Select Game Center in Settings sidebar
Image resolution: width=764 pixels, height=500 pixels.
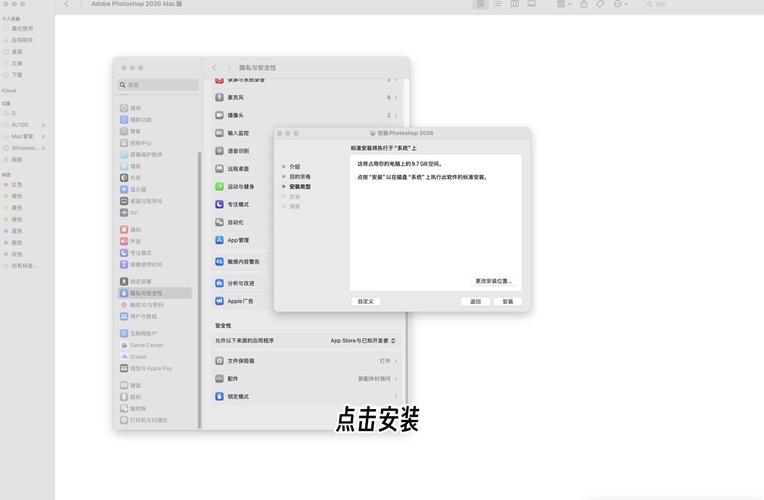[142, 345]
